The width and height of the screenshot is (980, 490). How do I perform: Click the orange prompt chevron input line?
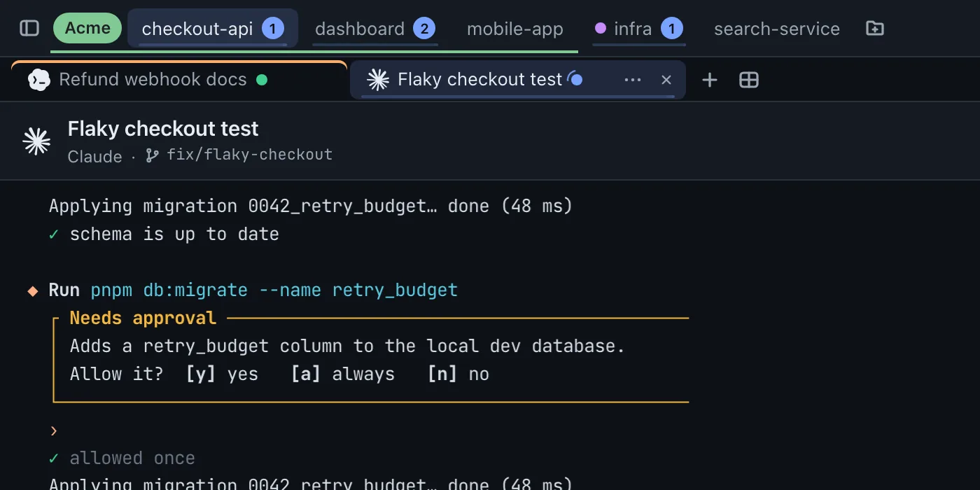pos(54,430)
